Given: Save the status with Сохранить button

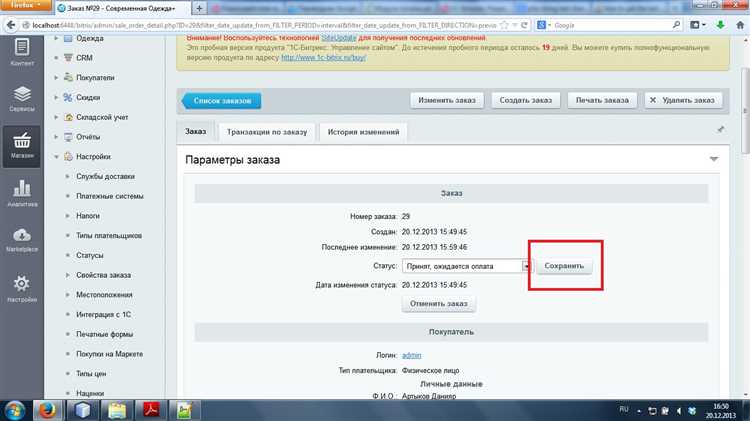Looking at the screenshot, I should click(x=564, y=266).
